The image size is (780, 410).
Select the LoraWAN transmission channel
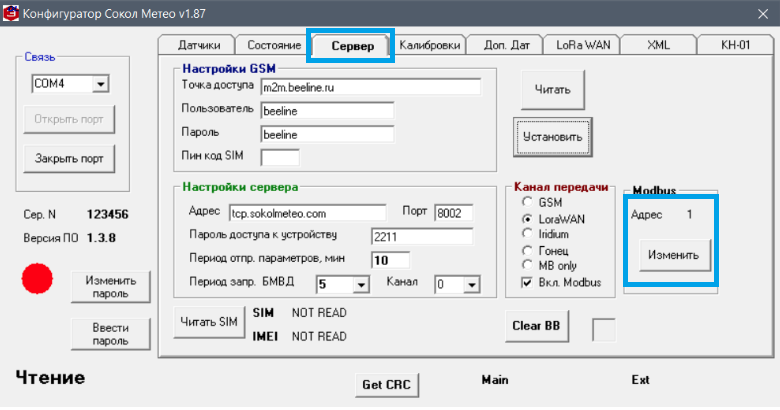click(x=527, y=218)
